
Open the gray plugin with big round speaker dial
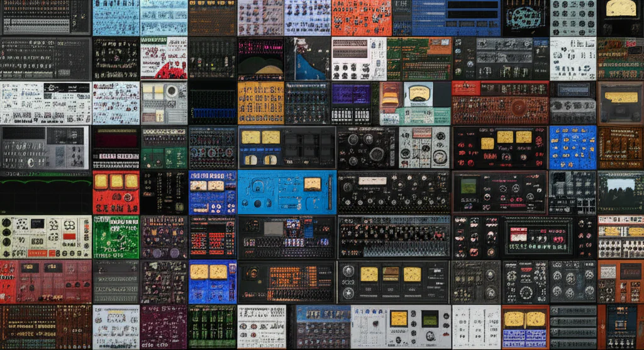tap(164, 103)
